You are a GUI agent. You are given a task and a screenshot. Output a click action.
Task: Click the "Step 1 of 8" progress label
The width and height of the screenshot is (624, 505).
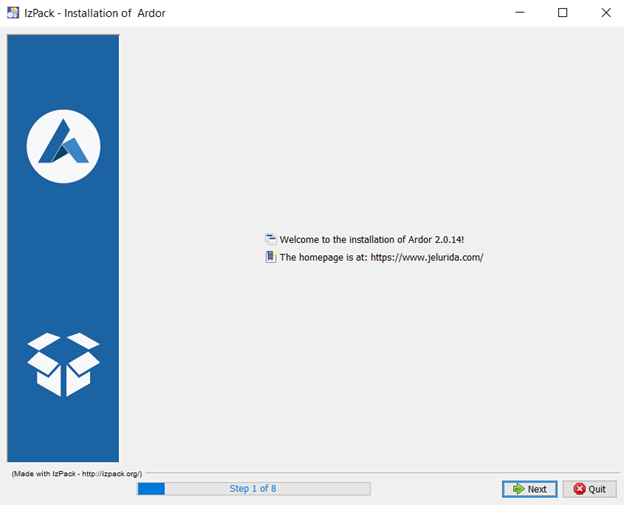253,489
